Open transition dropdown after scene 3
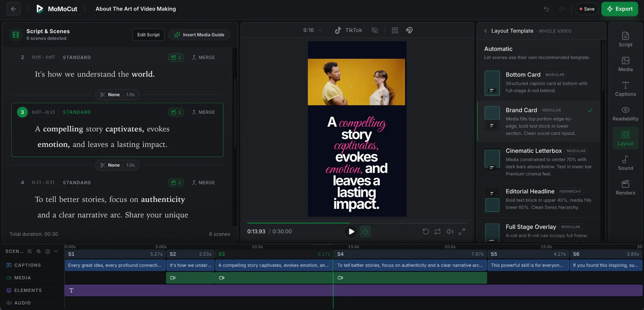Image resolution: width=644 pixels, height=310 pixels. (x=117, y=165)
